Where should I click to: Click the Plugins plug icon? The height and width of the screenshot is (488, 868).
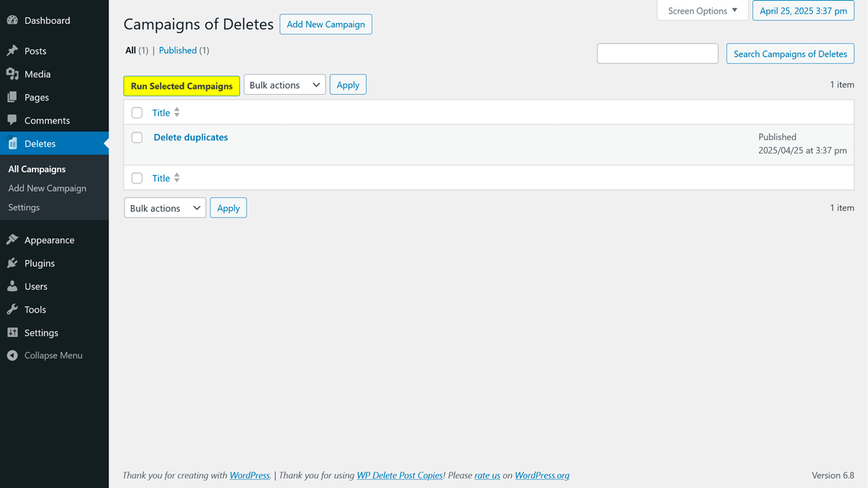click(12, 263)
